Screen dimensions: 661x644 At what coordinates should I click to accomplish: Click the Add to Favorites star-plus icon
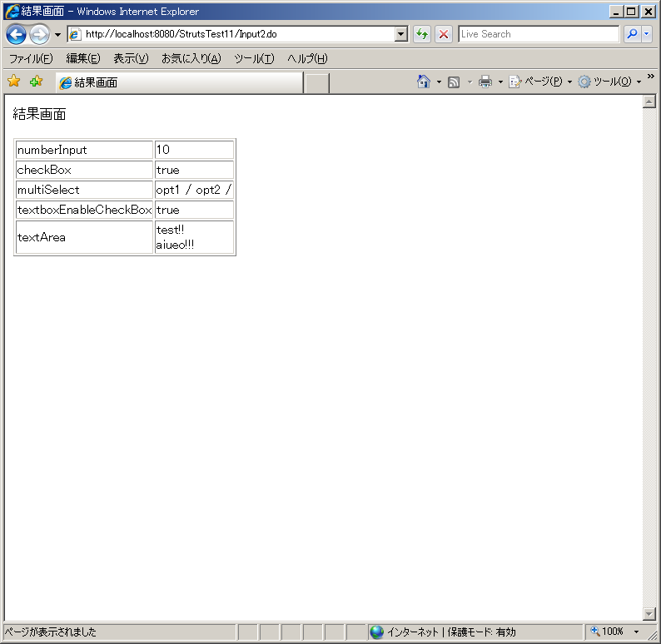pyautogui.click(x=37, y=81)
